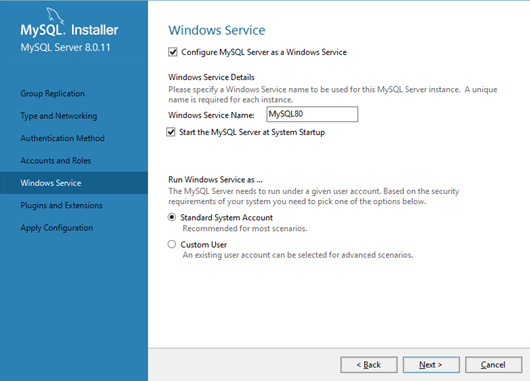Click the Windows Service Name label
Viewport: 530px width, 381px height.
[x=211, y=115]
